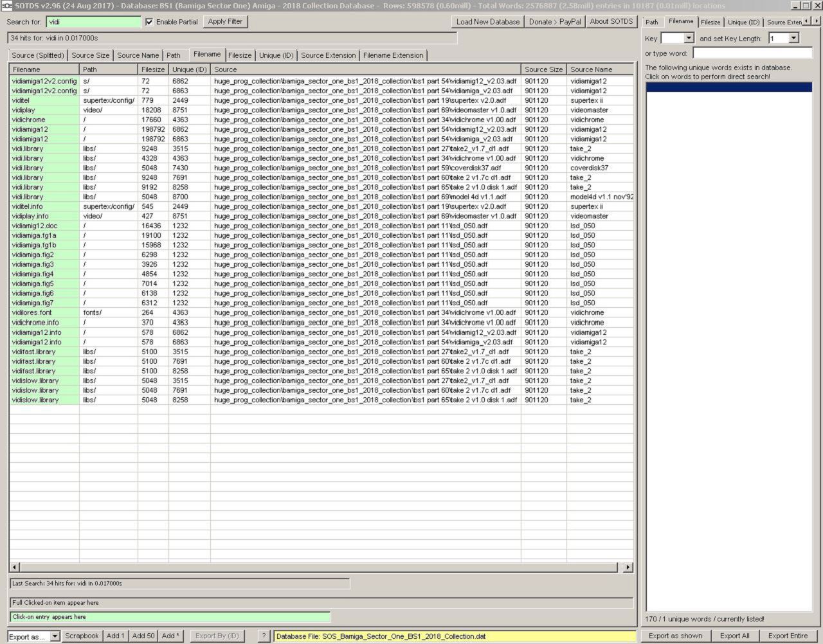Select the Filename Extension tab
This screenshot has height=644, width=823.
pos(393,55)
